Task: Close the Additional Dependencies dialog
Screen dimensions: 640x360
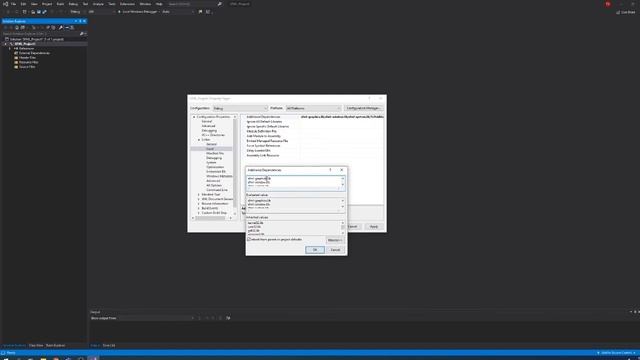Action: [x=342, y=170]
